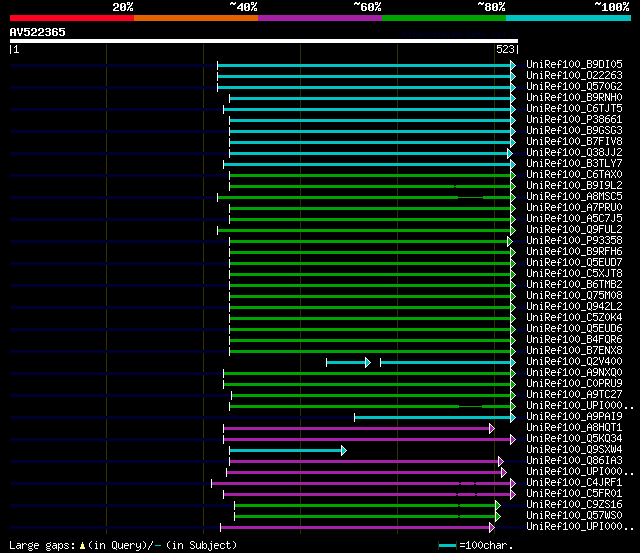Viewport: 640px width, 553px height.
Task: Pick the UniRef100_Q9FUL2 label
Action: (x=574, y=230)
